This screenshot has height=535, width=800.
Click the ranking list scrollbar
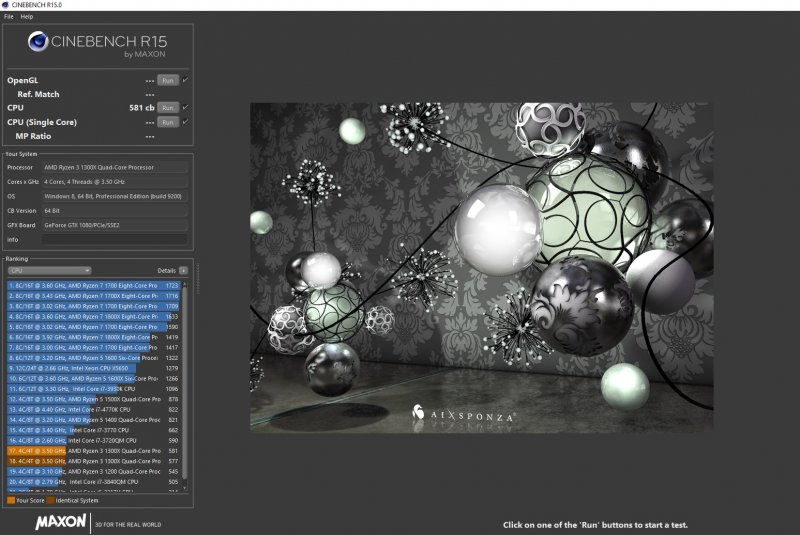[185, 383]
